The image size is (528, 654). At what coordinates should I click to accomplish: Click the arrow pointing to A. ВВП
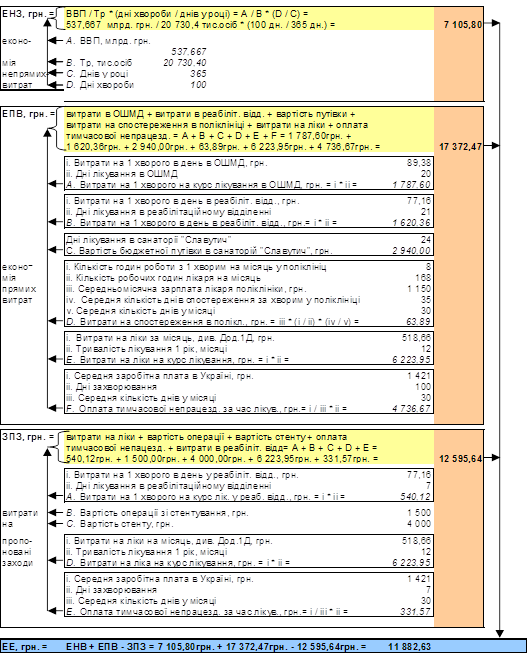(55, 40)
